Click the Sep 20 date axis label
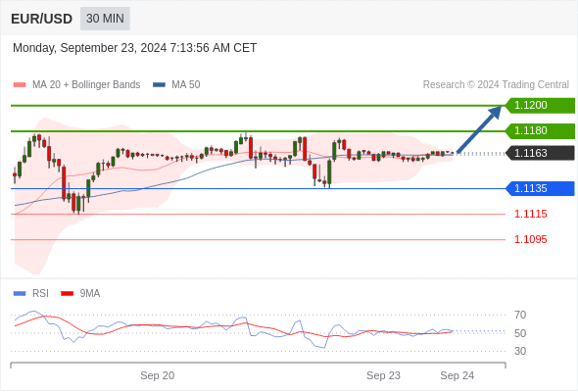 (158, 375)
